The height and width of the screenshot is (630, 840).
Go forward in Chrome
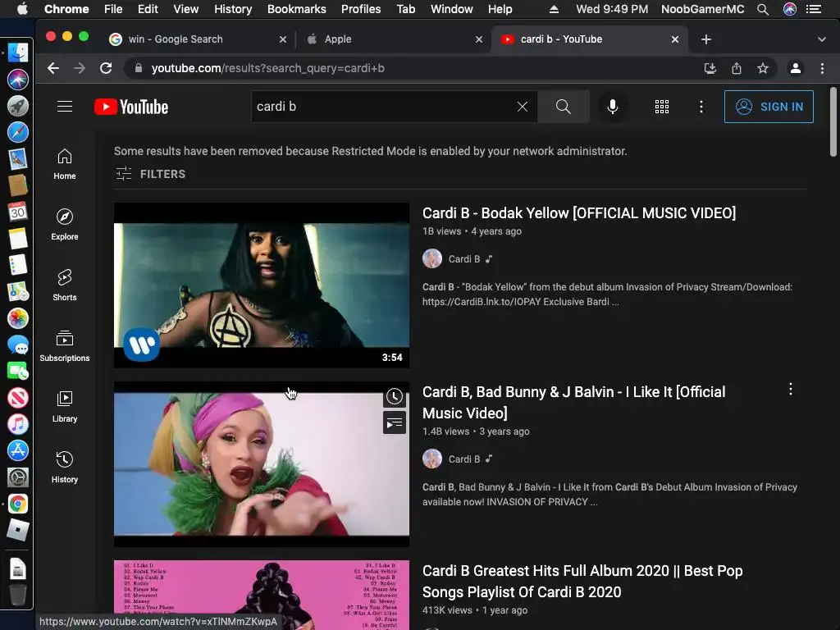pyautogui.click(x=80, y=69)
